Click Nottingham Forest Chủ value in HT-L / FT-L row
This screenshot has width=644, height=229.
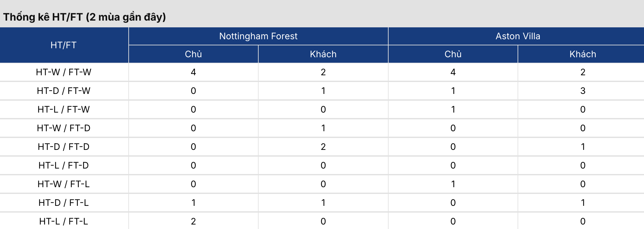pos(193,221)
